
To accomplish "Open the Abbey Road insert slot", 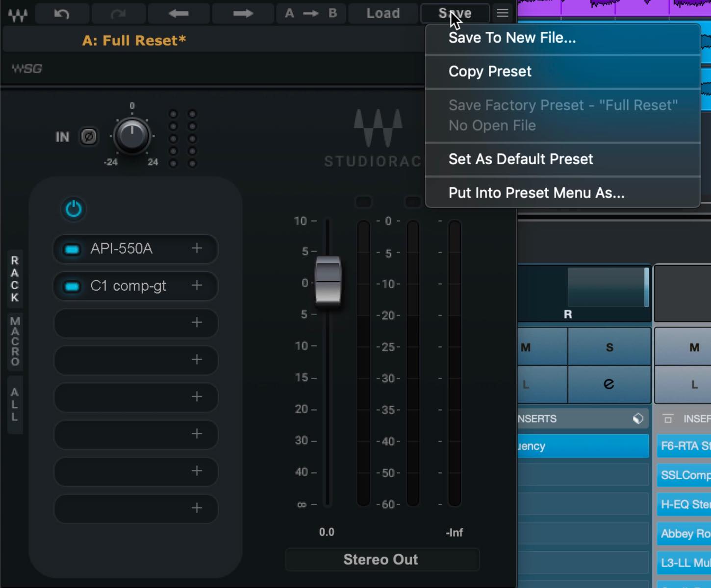I will (684, 534).
